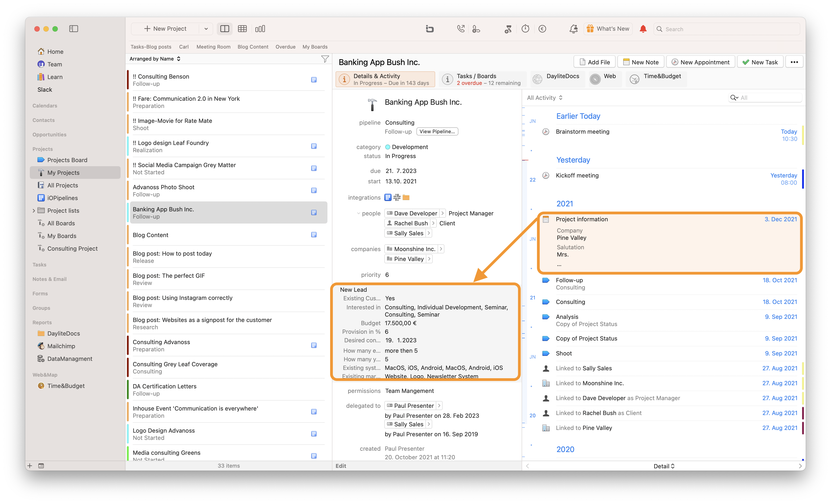The image size is (831, 504).
Task: Click the activity search field
Action: [x=765, y=98]
